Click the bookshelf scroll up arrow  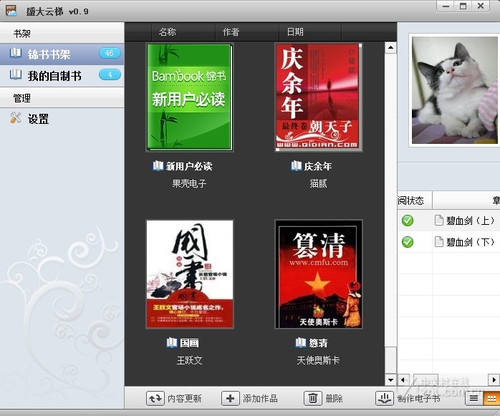pyautogui.click(x=391, y=48)
